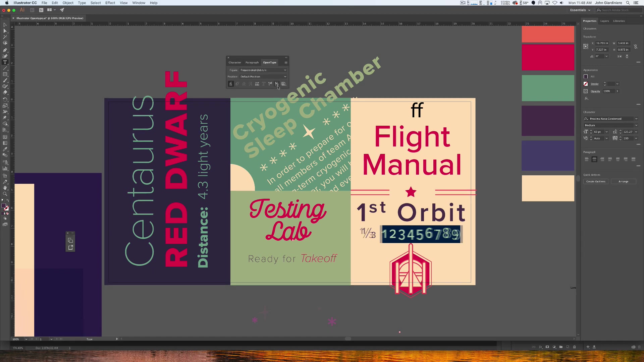Click the Opacity label link

pyautogui.click(x=595, y=91)
